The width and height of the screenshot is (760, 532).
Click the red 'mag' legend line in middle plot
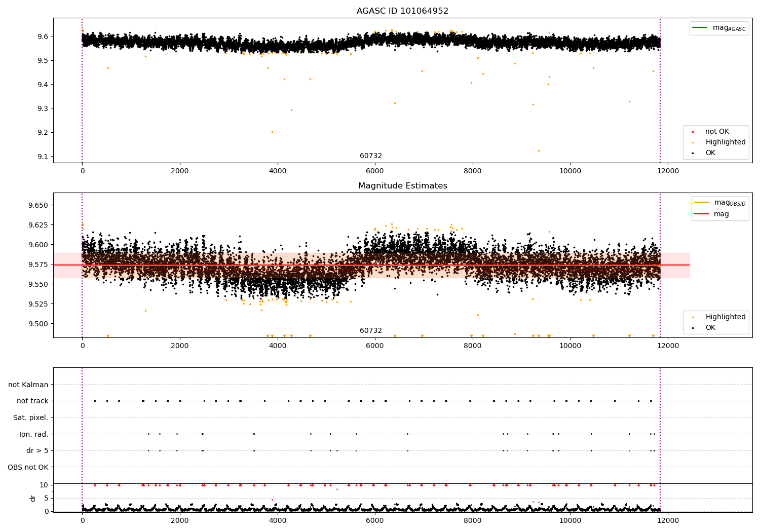coord(701,214)
